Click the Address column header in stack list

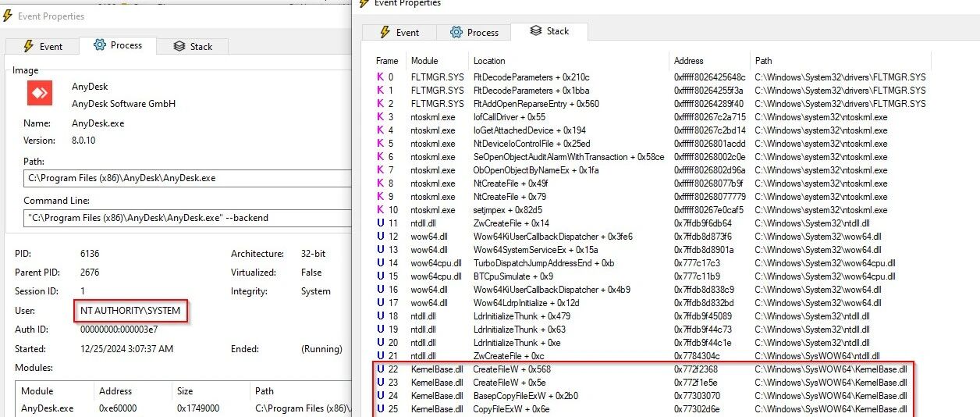pyautogui.click(x=688, y=60)
